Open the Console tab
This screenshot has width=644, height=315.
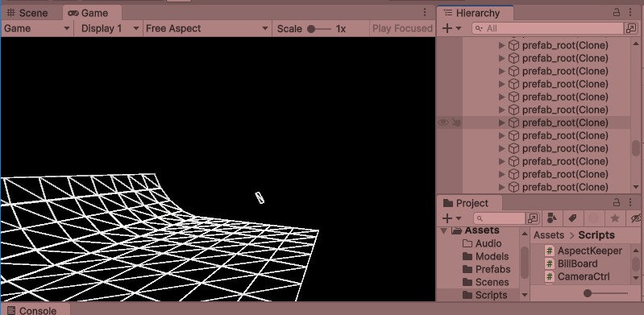(x=31, y=310)
